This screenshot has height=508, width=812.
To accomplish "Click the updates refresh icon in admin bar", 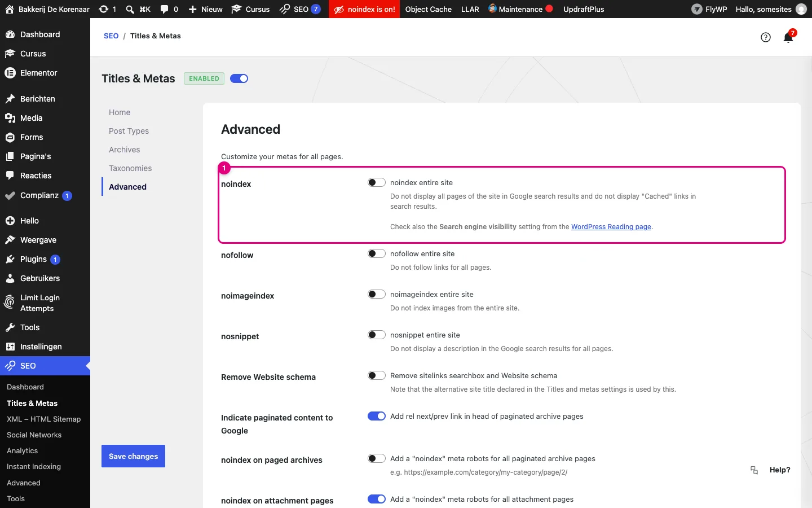I will [103, 9].
